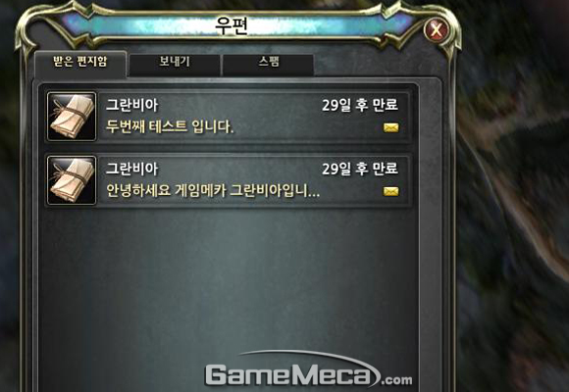Select sender name 그란비아 on second mail

[131, 170]
